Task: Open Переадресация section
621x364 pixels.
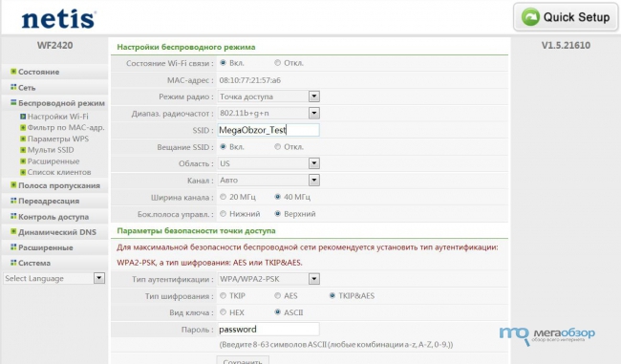Action: [x=49, y=202]
